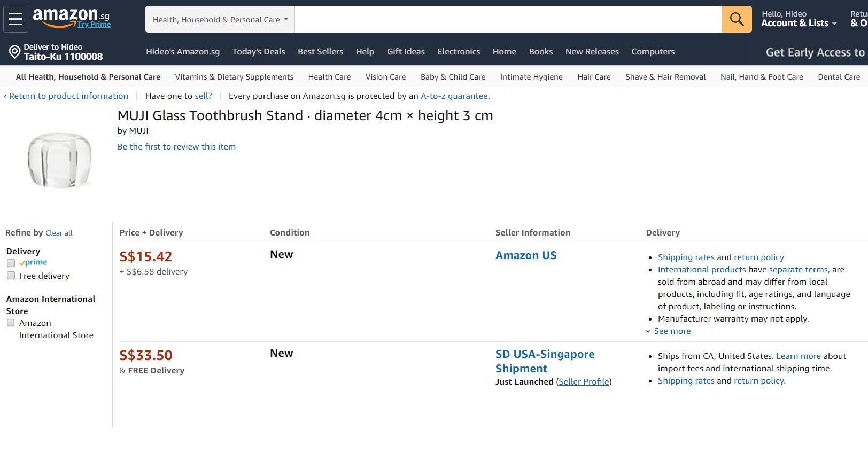Click the 'sell?' link
This screenshot has width=868, height=469.
pyautogui.click(x=204, y=96)
